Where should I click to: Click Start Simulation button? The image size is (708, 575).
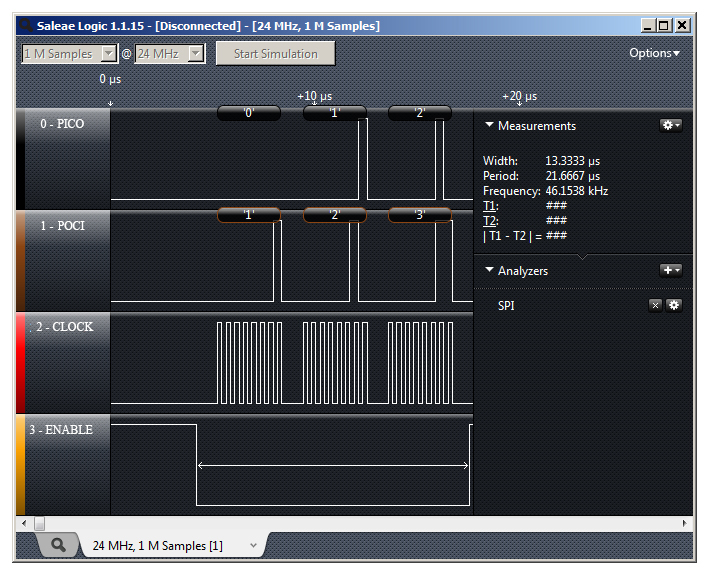tap(275, 54)
